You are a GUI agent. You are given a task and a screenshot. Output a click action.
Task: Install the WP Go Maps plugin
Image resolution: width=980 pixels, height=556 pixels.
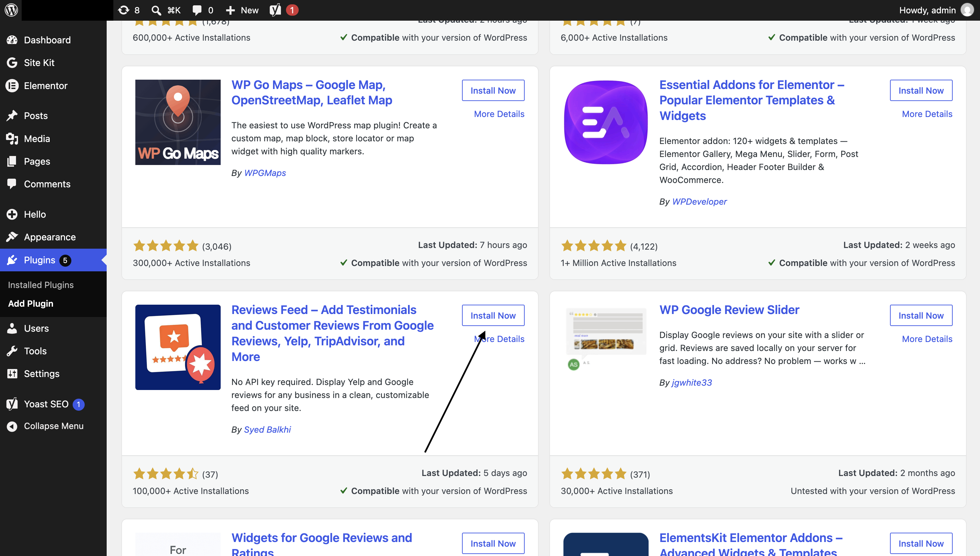(x=493, y=91)
